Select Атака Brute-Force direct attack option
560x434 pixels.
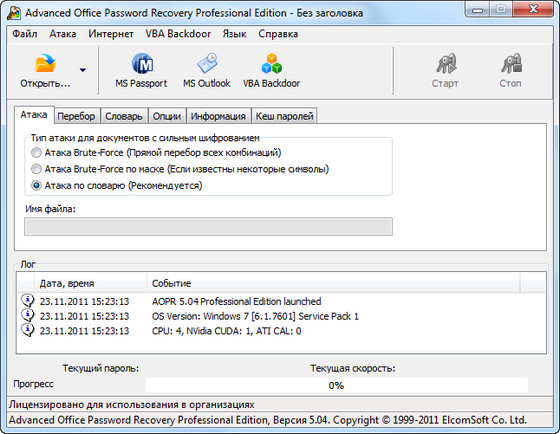pos(36,153)
